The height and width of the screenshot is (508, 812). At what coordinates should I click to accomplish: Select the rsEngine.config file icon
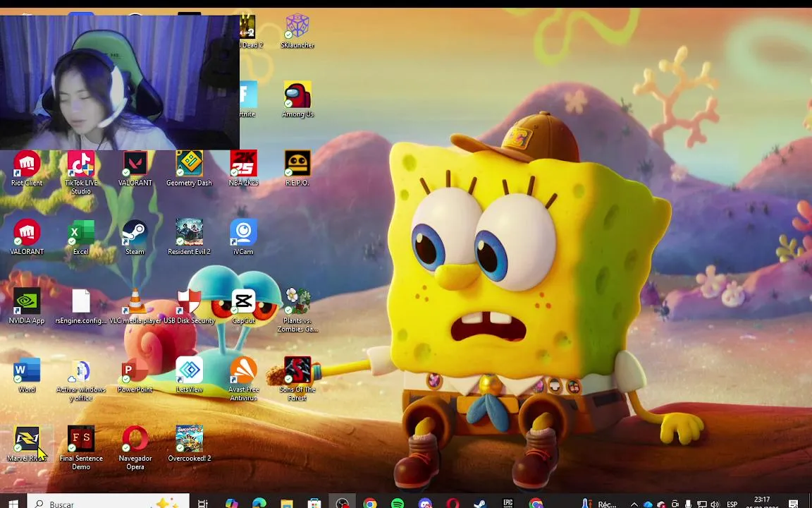tap(81, 306)
